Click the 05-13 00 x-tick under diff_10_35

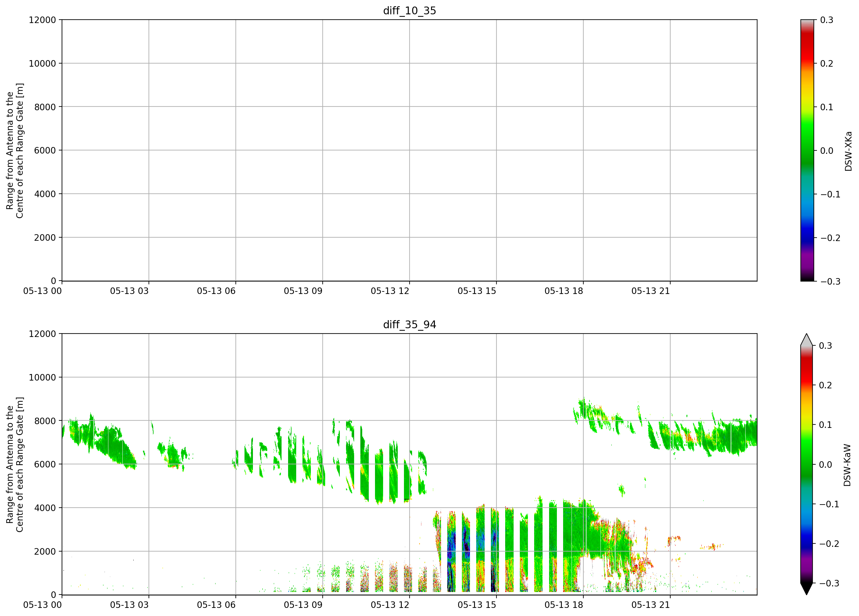(x=42, y=291)
